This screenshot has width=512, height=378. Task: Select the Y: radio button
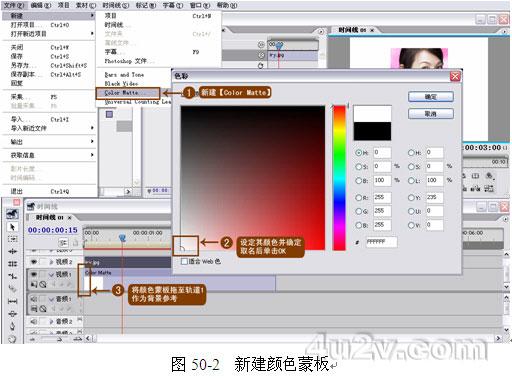coord(411,198)
